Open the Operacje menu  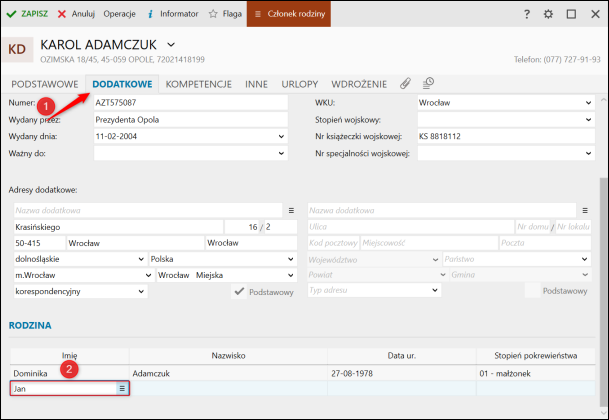click(x=119, y=14)
